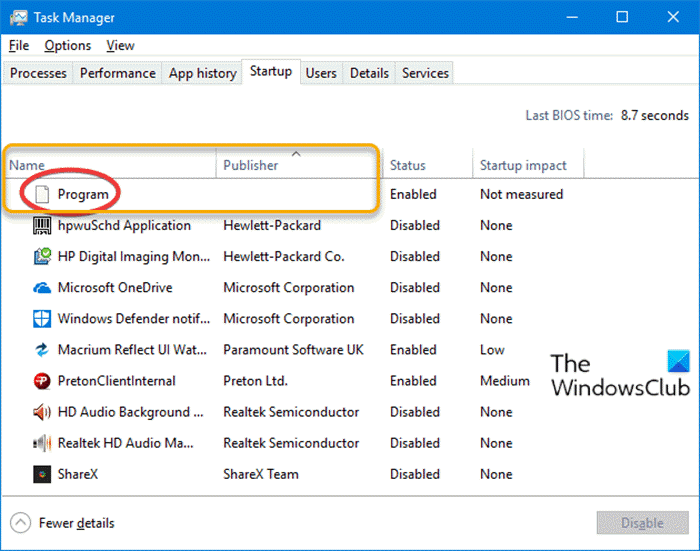This screenshot has height=551, width=700.
Task: Collapse view with Fewer details
Action: pos(63,523)
